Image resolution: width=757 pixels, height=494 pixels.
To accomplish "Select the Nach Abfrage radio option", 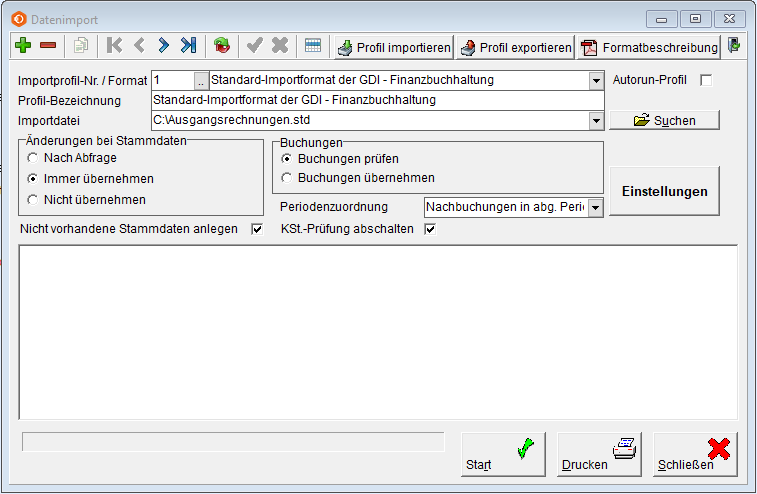I will [35, 158].
